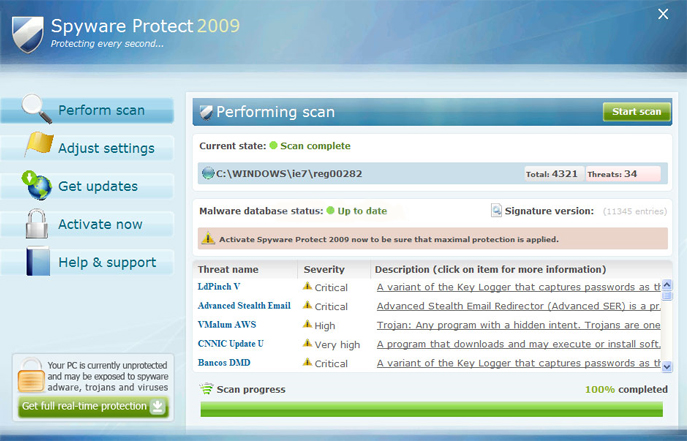Click the Description column header
Screen dimensions: 687x441
pos(490,269)
